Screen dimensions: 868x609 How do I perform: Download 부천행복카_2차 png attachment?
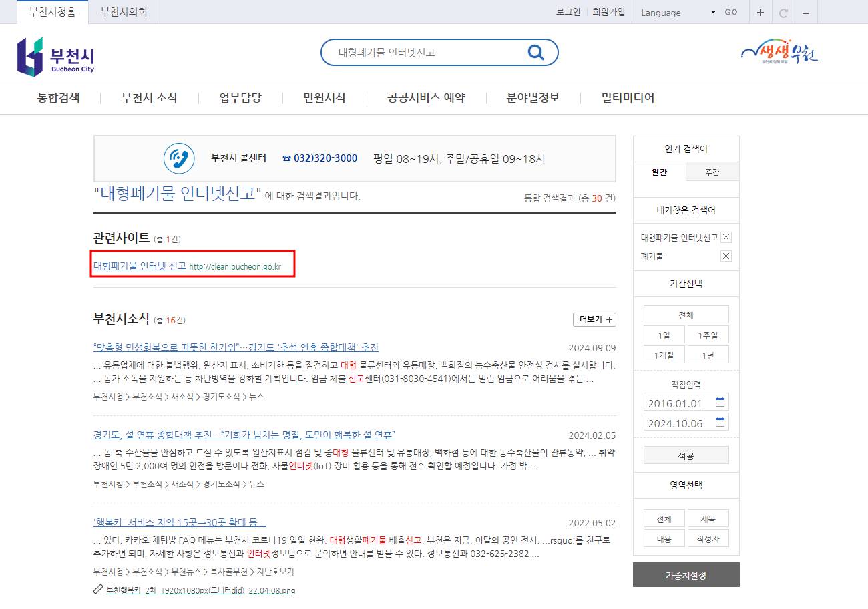point(200,590)
